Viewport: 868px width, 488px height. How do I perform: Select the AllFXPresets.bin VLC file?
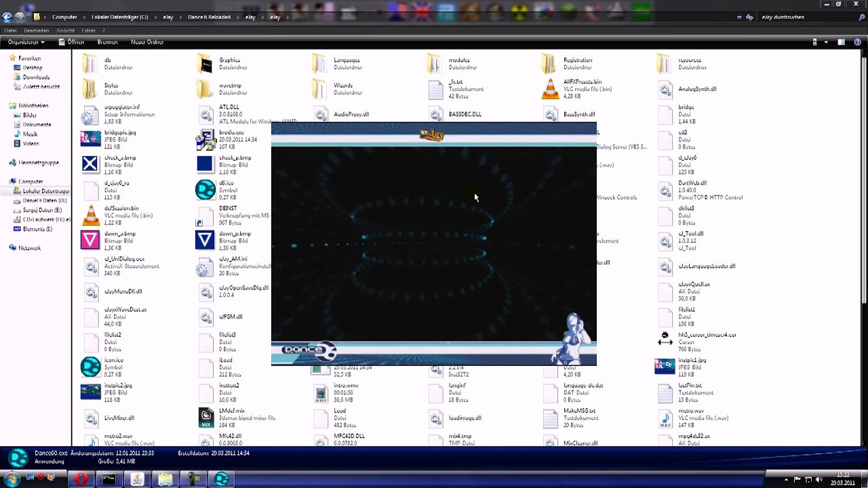click(549, 89)
